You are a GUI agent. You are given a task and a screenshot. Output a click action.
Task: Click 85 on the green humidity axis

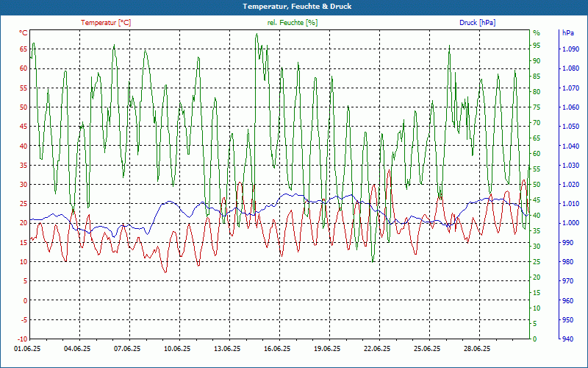(537, 77)
